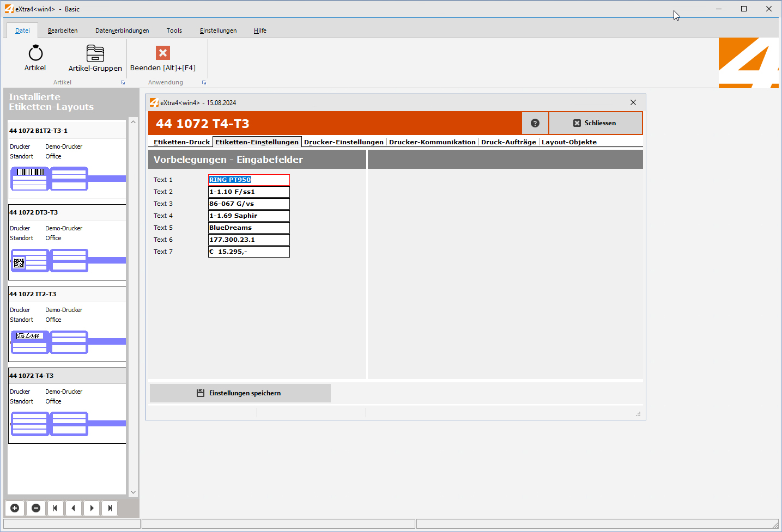Remove layout using the minus icon
This screenshot has width=782, height=532.
[x=36, y=508]
